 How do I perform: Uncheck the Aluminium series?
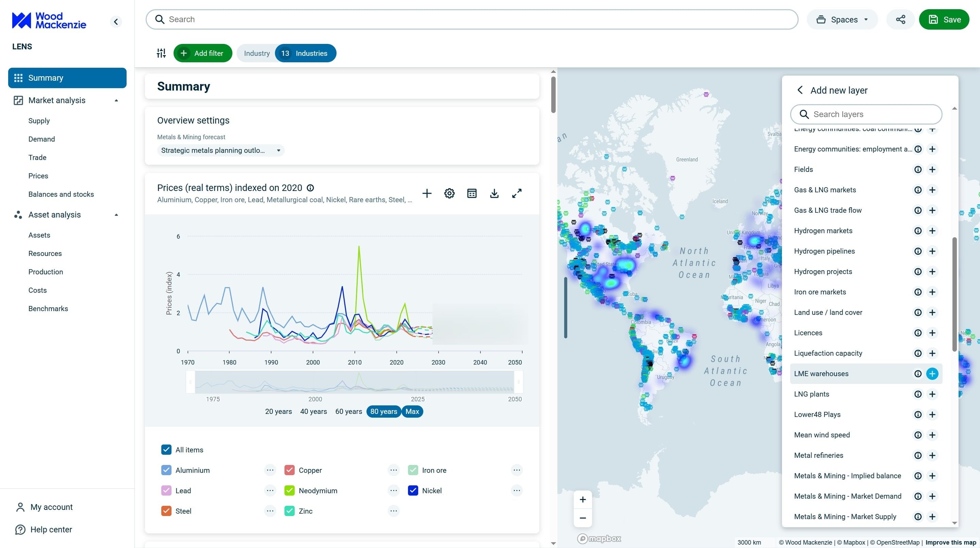coord(166,470)
